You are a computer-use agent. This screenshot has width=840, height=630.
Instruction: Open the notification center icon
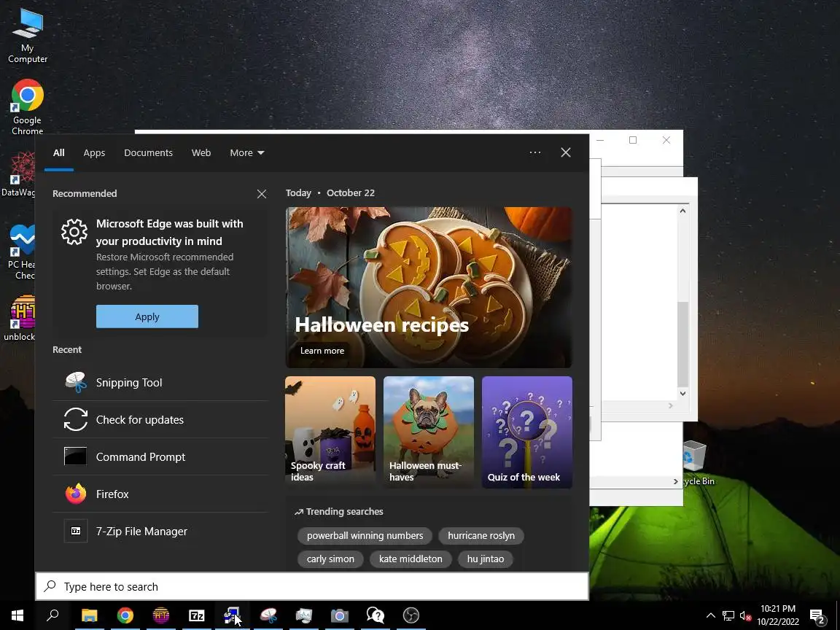tap(817, 615)
